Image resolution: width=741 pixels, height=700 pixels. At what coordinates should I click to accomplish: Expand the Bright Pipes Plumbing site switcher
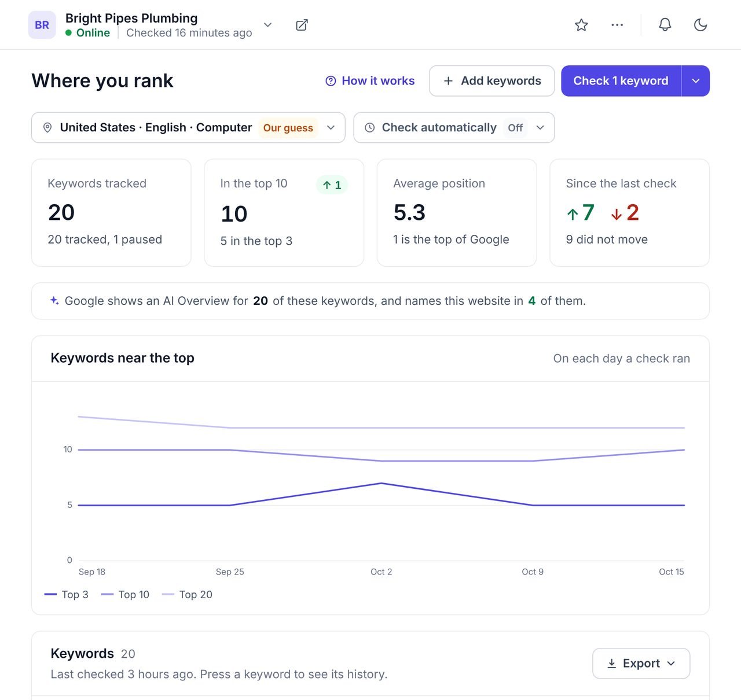pyautogui.click(x=267, y=25)
